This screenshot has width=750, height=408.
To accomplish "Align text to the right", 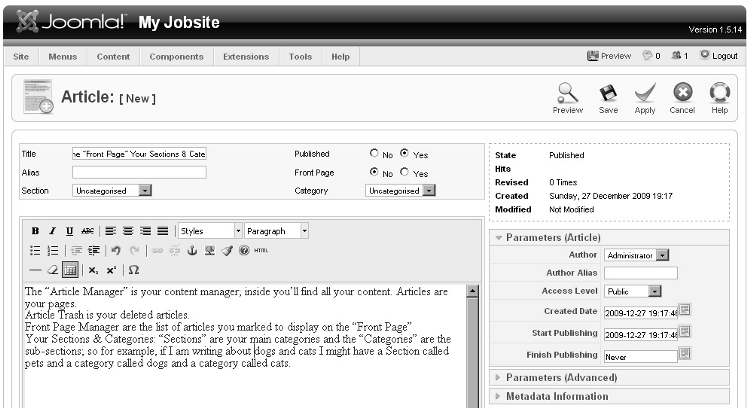I will [145, 231].
